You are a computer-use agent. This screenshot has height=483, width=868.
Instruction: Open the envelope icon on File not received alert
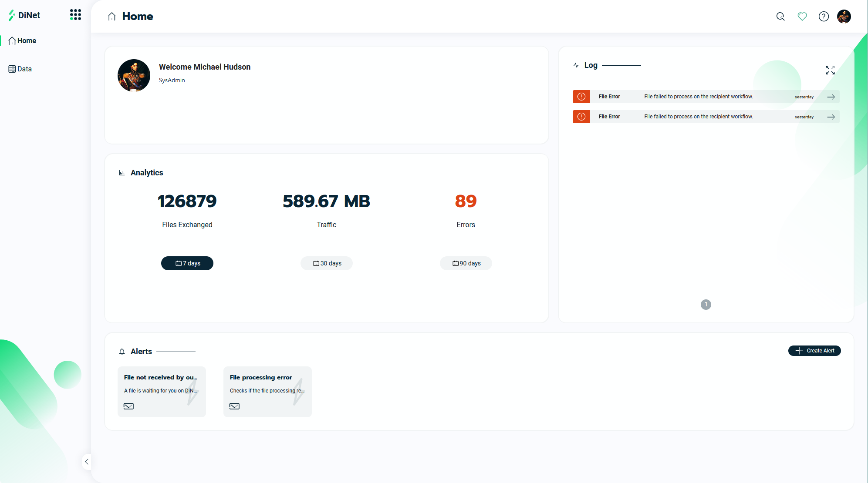pyautogui.click(x=128, y=406)
